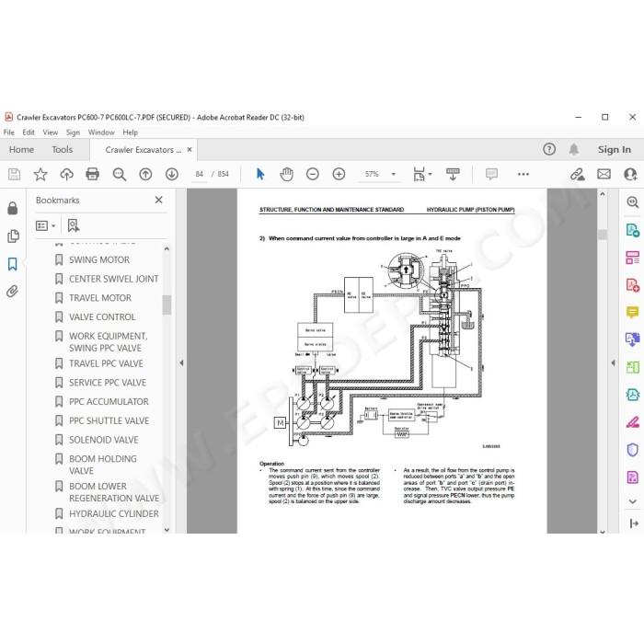Add a comment sticky note
Viewport: 644px width, 644px height.
pos(491,174)
